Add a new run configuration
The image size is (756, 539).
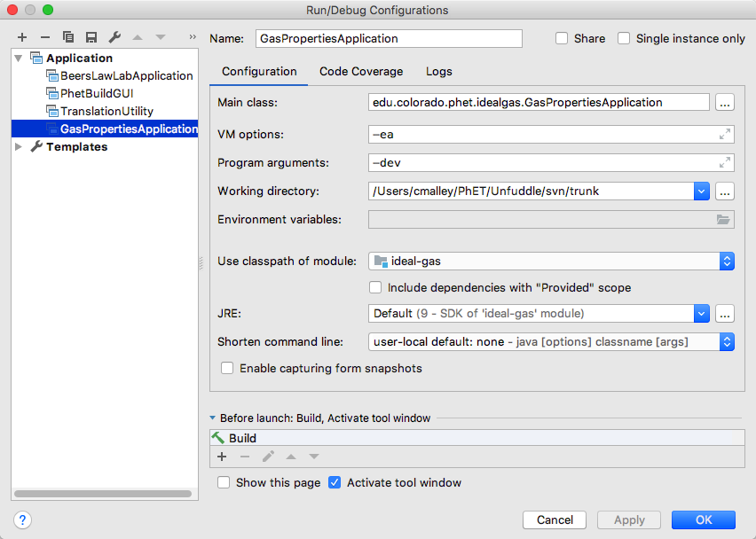click(x=21, y=37)
